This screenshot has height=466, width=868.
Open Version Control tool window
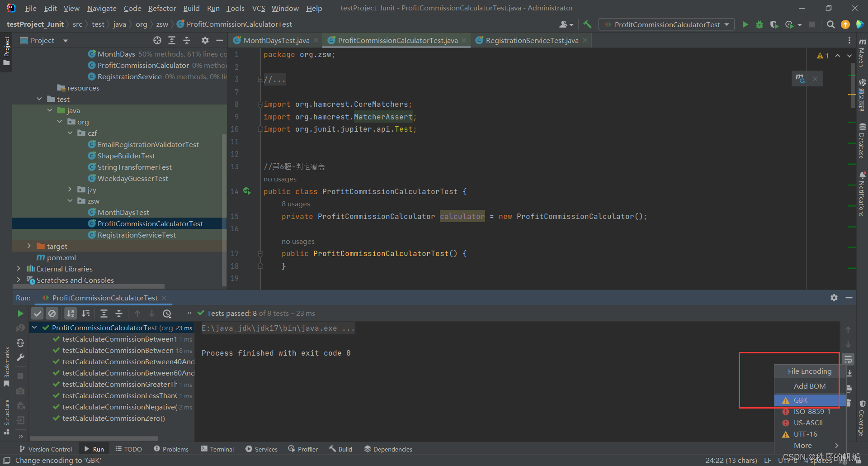click(45, 449)
